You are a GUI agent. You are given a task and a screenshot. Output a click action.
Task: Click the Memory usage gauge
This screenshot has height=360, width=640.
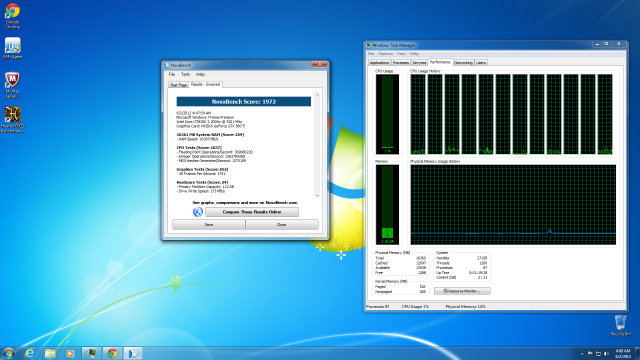[x=387, y=204]
